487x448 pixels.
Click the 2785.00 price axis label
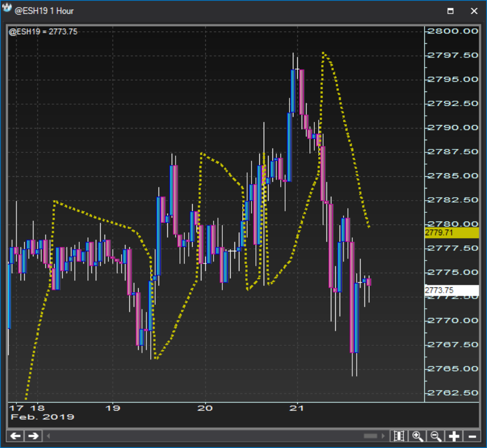click(453, 176)
